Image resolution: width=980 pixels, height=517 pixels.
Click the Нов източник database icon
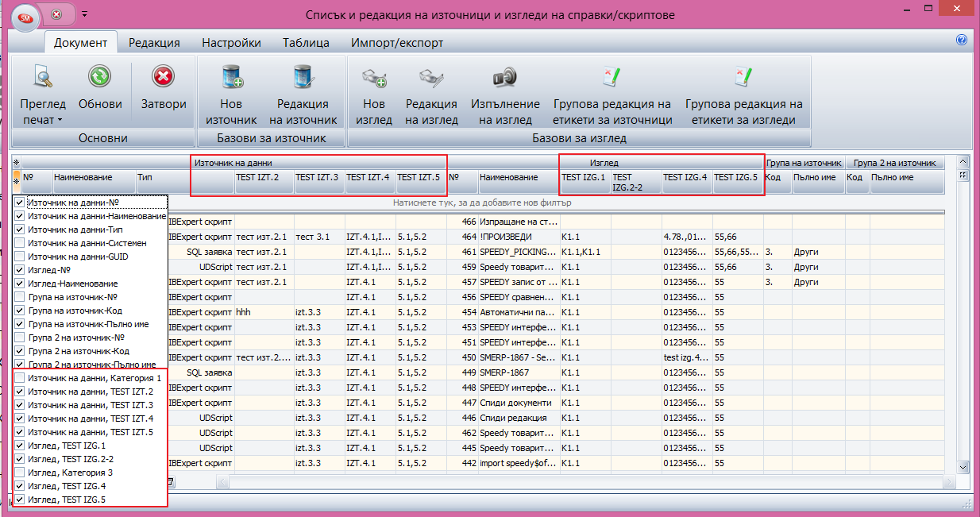231,77
